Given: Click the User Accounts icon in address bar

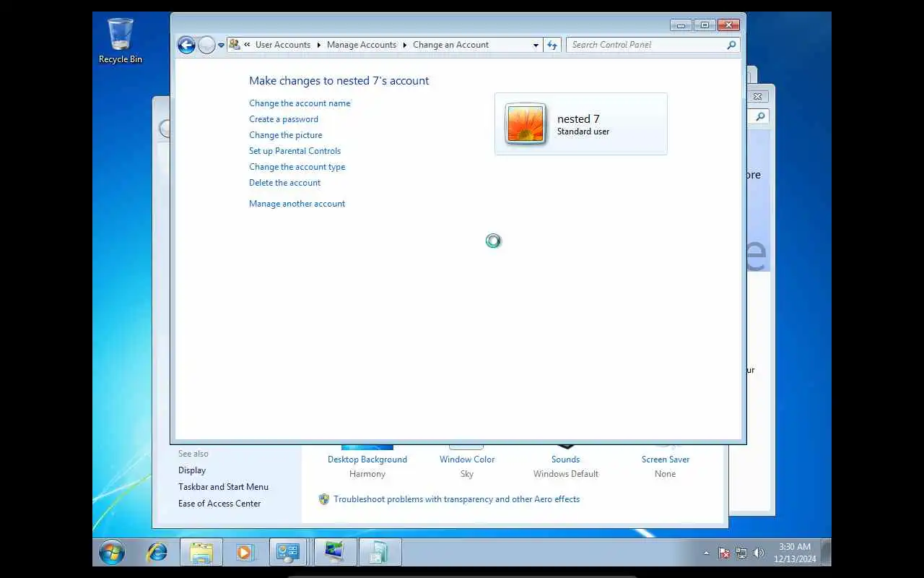Looking at the screenshot, I should [235, 45].
